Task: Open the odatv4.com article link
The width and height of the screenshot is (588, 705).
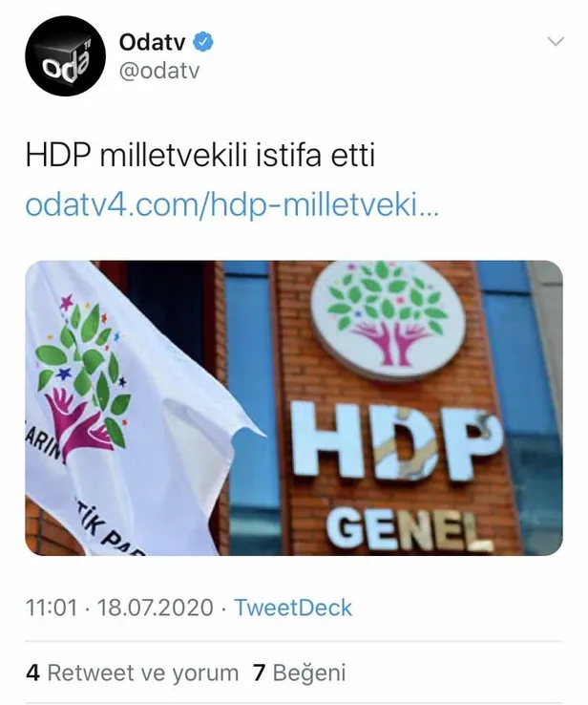Action: point(231,205)
